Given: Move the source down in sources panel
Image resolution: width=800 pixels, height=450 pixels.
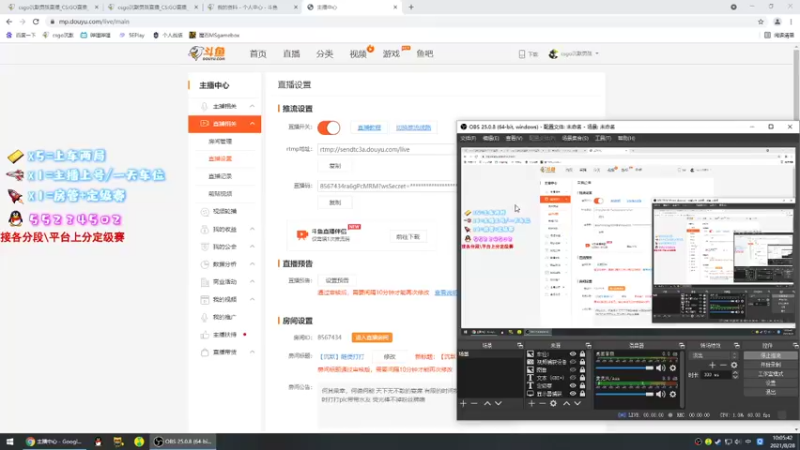Looking at the screenshot, I should (578, 404).
